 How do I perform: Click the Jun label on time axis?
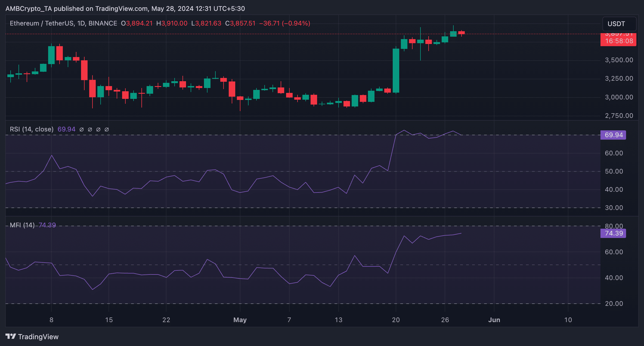pyautogui.click(x=494, y=320)
